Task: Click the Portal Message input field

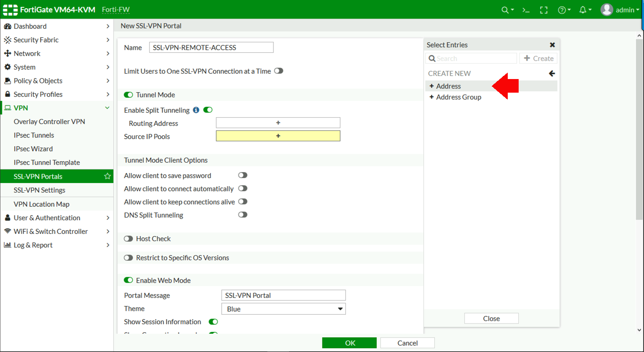Action: pyautogui.click(x=283, y=295)
